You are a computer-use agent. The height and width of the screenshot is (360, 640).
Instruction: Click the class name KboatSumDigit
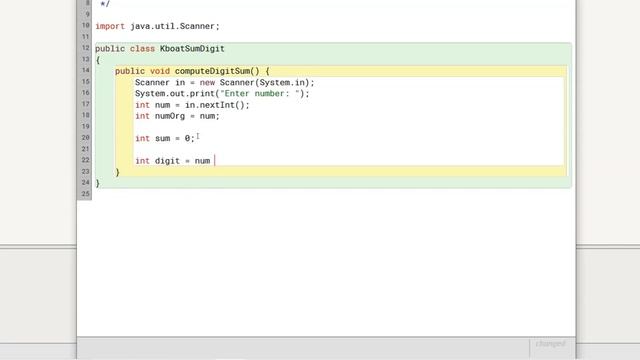(x=192, y=49)
